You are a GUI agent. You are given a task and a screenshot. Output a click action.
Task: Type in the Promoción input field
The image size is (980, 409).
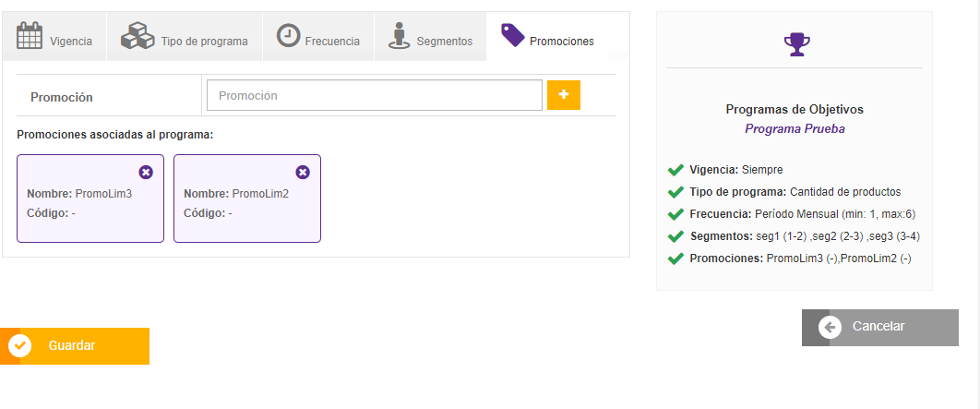point(374,95)
